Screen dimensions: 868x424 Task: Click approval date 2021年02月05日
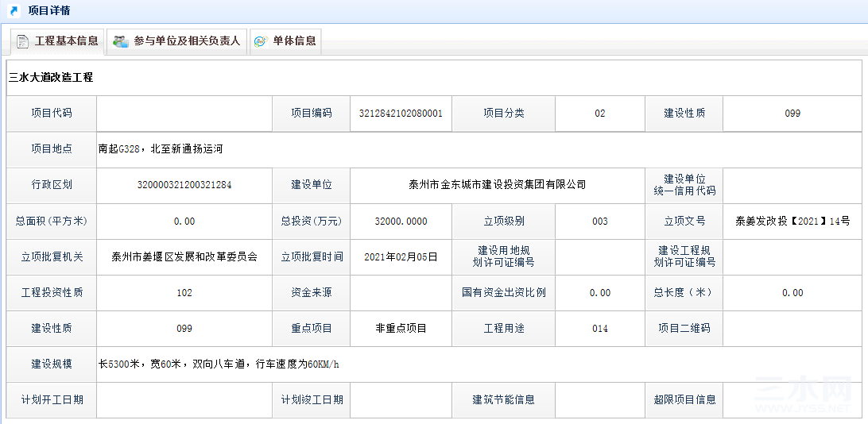401,257
